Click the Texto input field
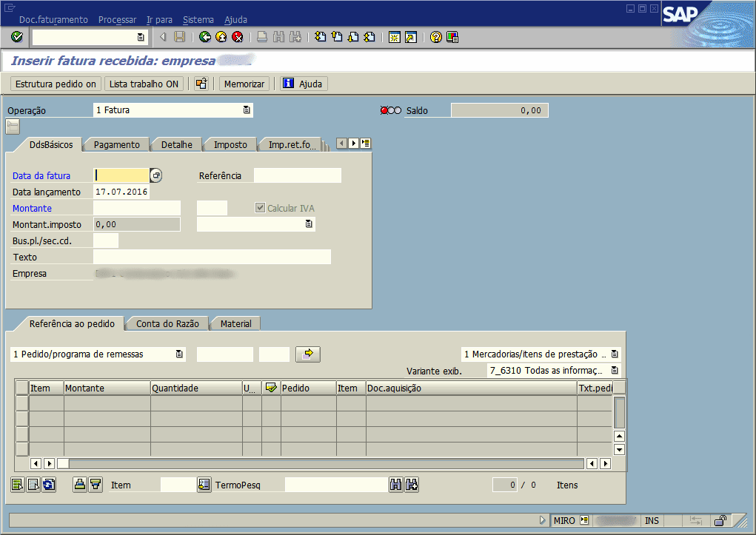Screen dimensions: 756x535 (x=213, y=257)
